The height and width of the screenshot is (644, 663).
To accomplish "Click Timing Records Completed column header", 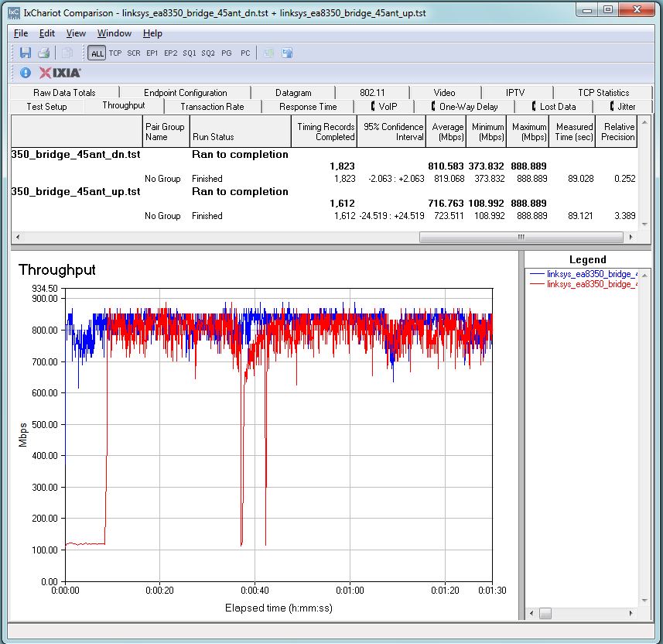I will 324,132.
